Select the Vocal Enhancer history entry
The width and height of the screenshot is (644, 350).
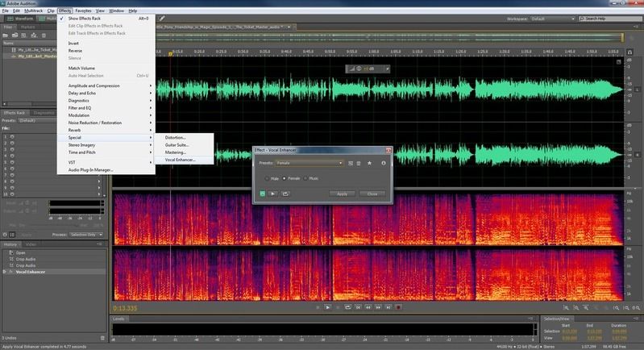click(30, 272)
